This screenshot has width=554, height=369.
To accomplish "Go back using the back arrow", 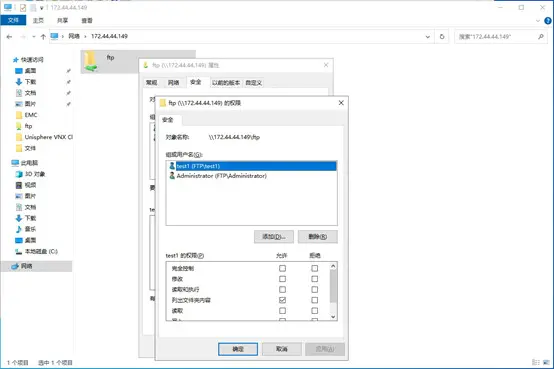I will pos(9,37).
